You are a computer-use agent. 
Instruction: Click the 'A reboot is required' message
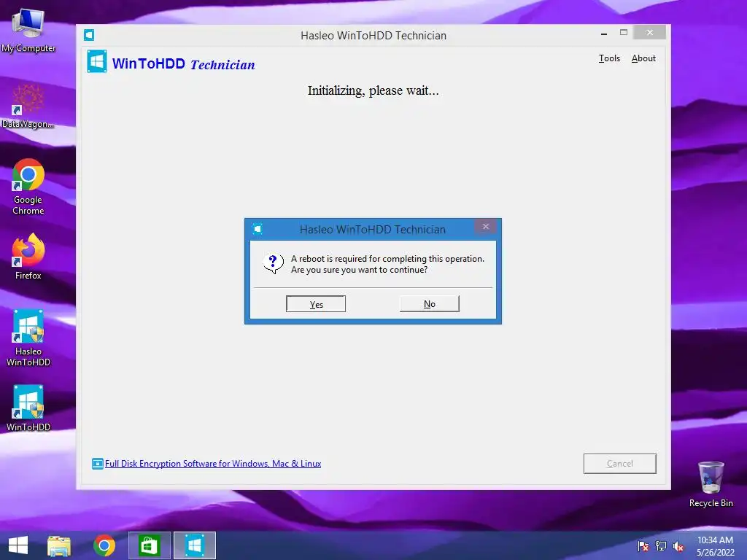tap(387, 264)
